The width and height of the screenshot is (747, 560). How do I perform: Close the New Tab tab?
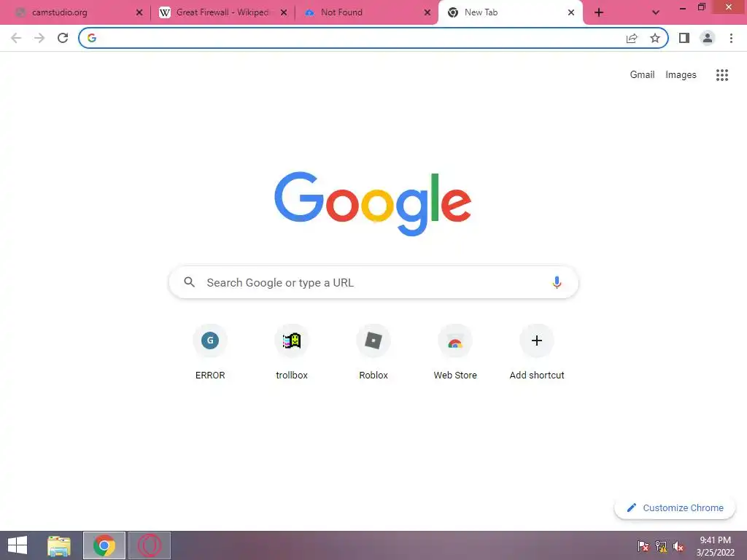[571, 12]
